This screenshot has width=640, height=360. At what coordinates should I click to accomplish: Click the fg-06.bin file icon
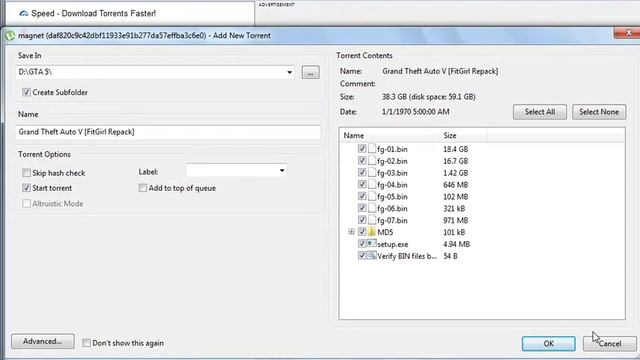click(x=372, y=208)
